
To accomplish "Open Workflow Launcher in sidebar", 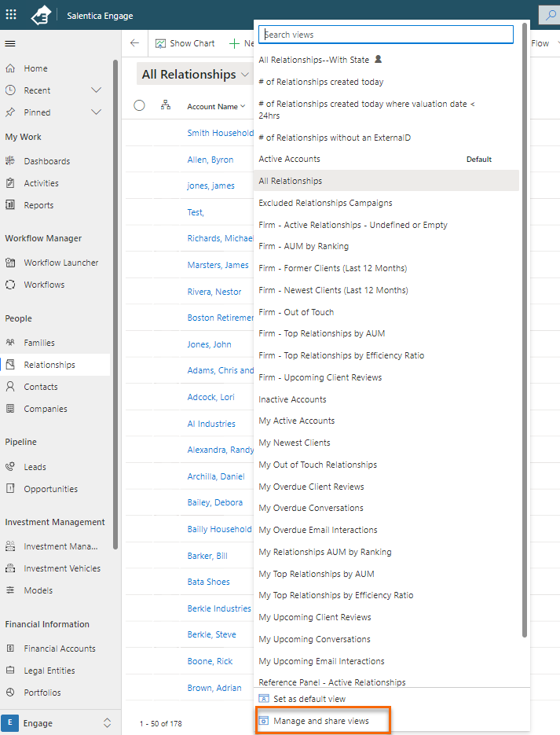I will pos(60,263).
